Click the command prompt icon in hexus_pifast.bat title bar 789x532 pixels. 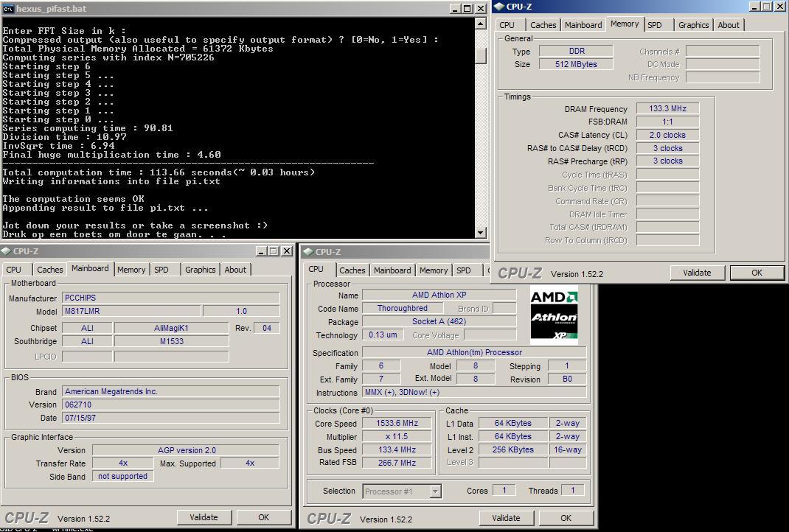click(x=8, y=9)
